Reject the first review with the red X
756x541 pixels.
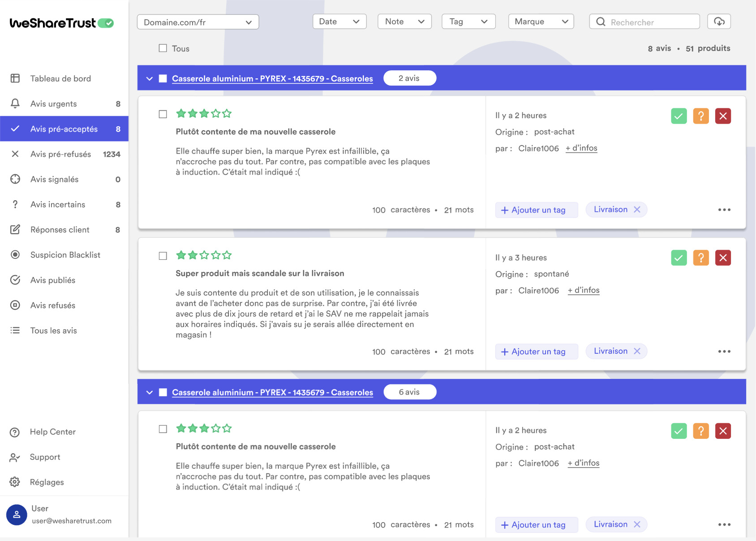point(723,116)
